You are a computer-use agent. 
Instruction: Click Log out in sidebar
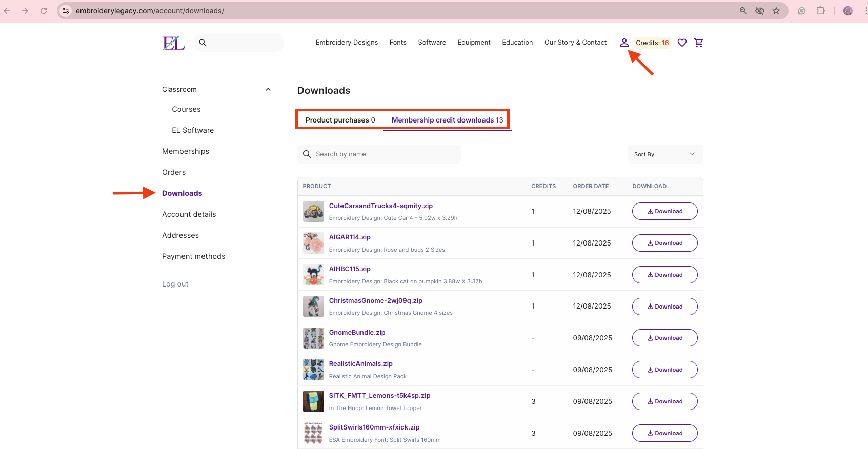(x=175, y=284)
